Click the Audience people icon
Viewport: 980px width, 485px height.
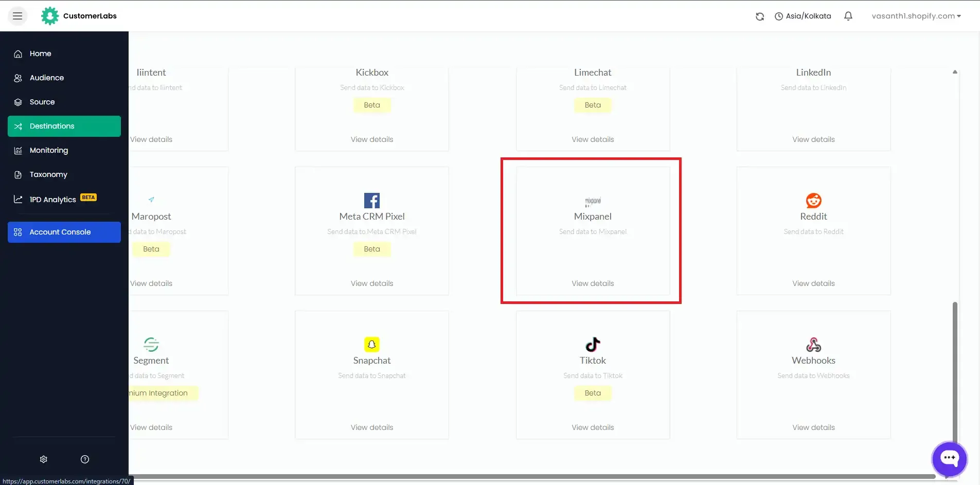(18, 78)
